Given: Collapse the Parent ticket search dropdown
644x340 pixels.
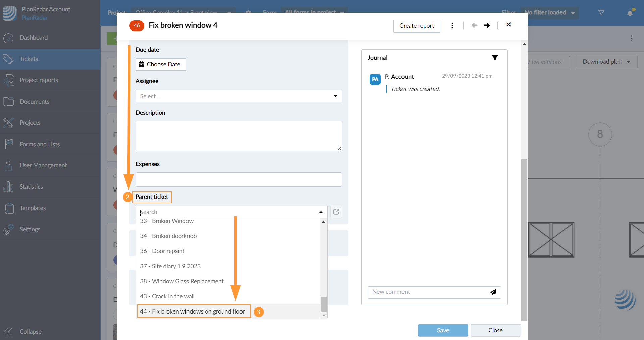Looking at the screenshot, I should (321, 212).
